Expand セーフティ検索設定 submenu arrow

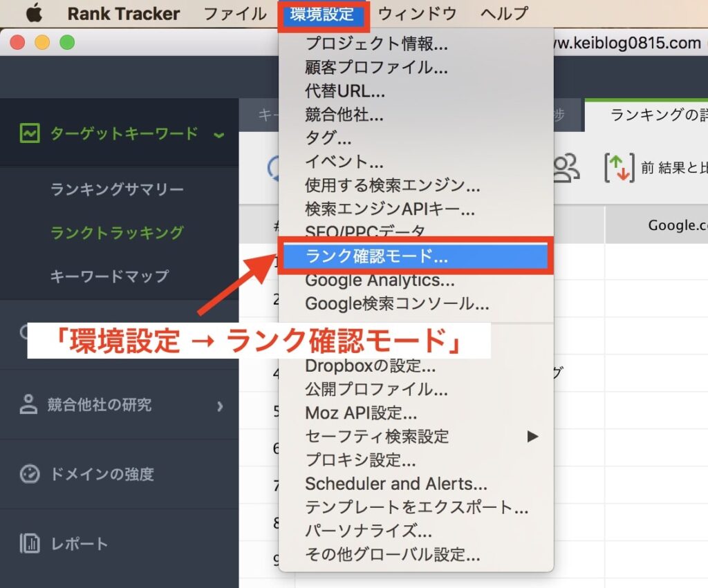[533, 437]
